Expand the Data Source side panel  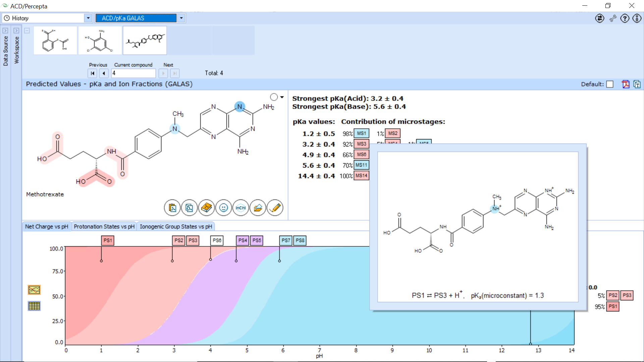click(5, 31)
